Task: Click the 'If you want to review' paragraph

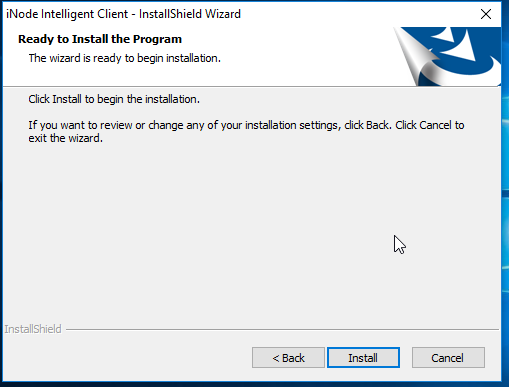Action: [x=246, y=132]
